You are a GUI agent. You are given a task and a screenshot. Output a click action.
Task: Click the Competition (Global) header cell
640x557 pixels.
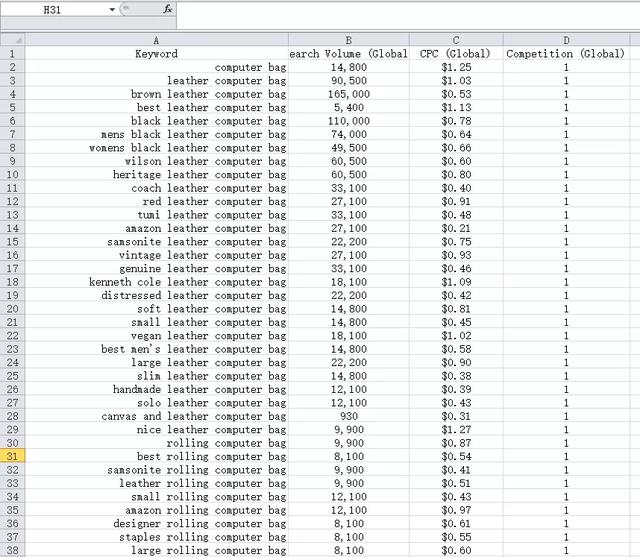coord(566,53)
